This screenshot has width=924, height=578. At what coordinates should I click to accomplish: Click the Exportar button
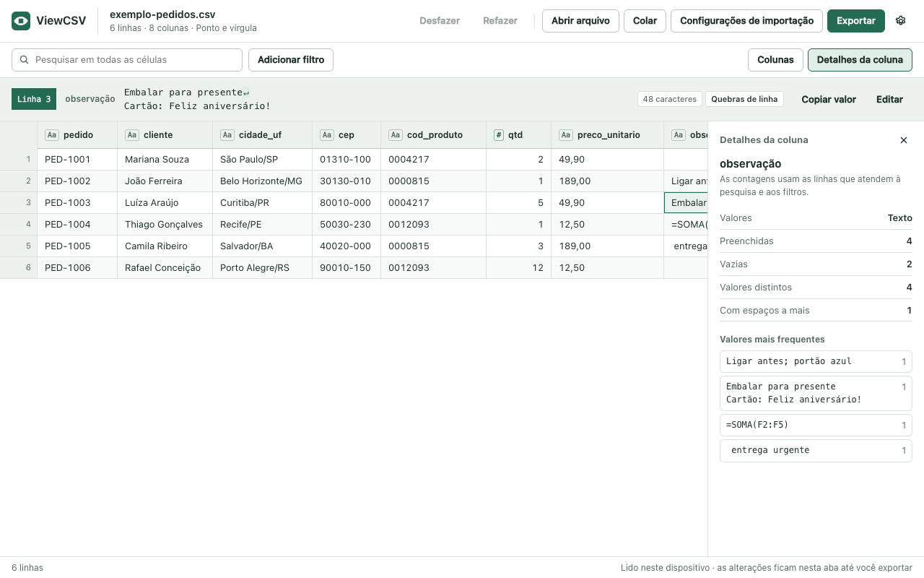point(856,21)
